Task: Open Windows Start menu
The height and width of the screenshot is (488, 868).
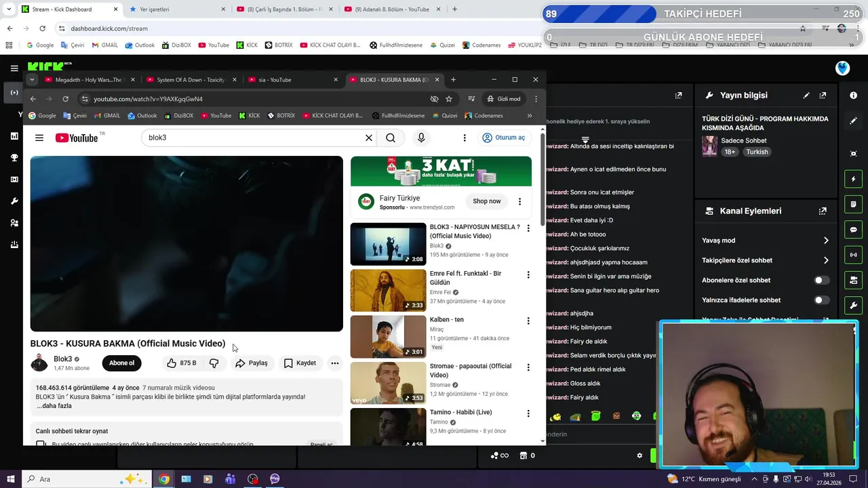Action: 9,479
